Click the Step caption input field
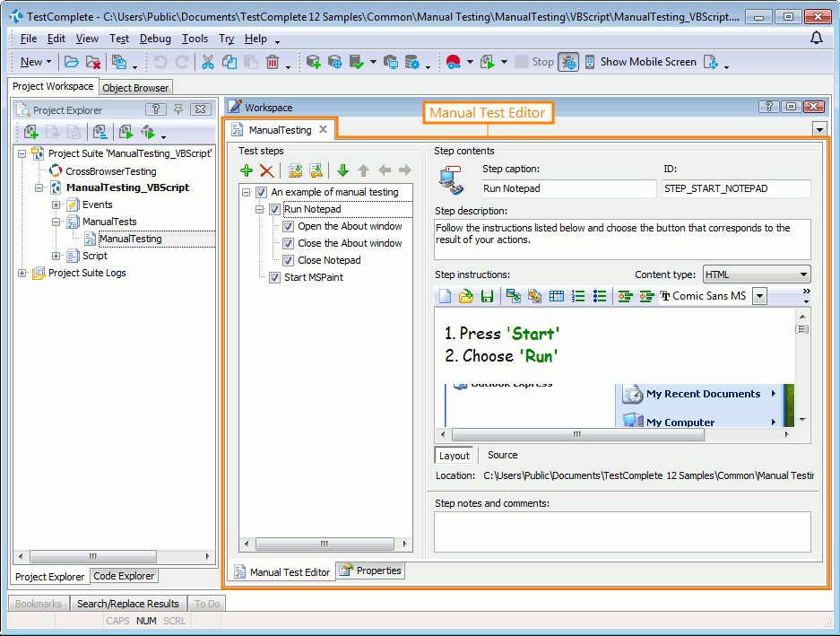The width and height of the screenshot is (840, 636). 568,188
